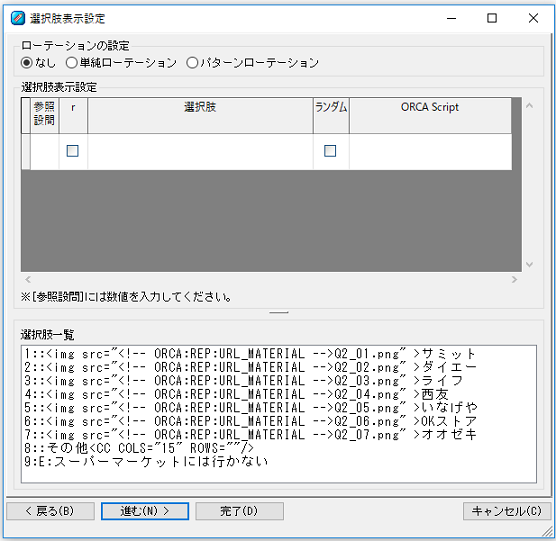Click the r column header
The image size is (556, 541).
tap(73, 116)
